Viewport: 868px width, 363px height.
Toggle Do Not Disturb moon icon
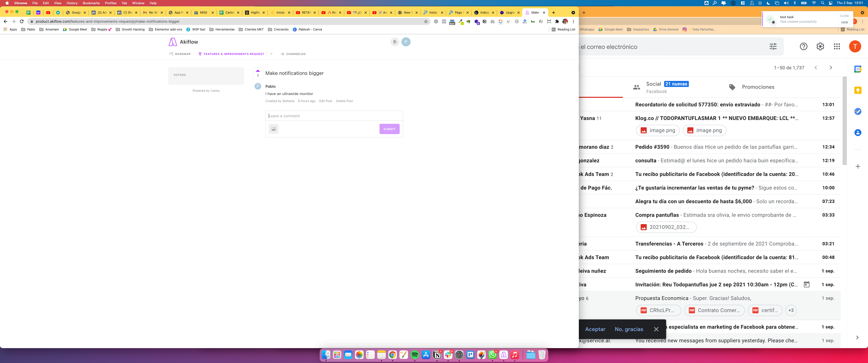point(768,3)
